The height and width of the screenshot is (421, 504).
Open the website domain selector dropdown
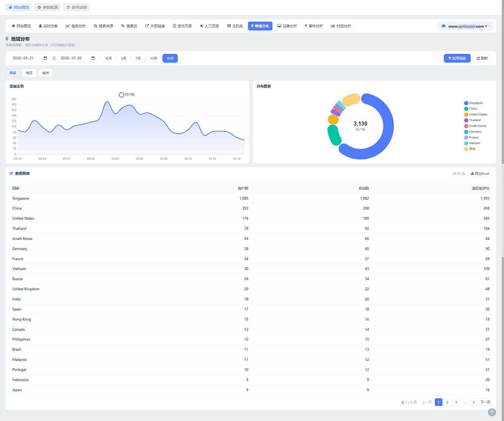pyautogui.click(x=466, y=26)
